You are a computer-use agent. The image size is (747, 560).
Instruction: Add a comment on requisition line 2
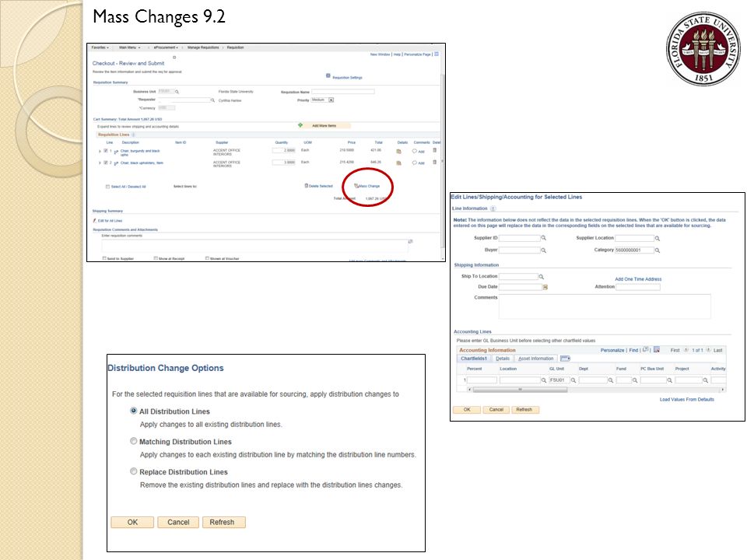click(418, 163)
